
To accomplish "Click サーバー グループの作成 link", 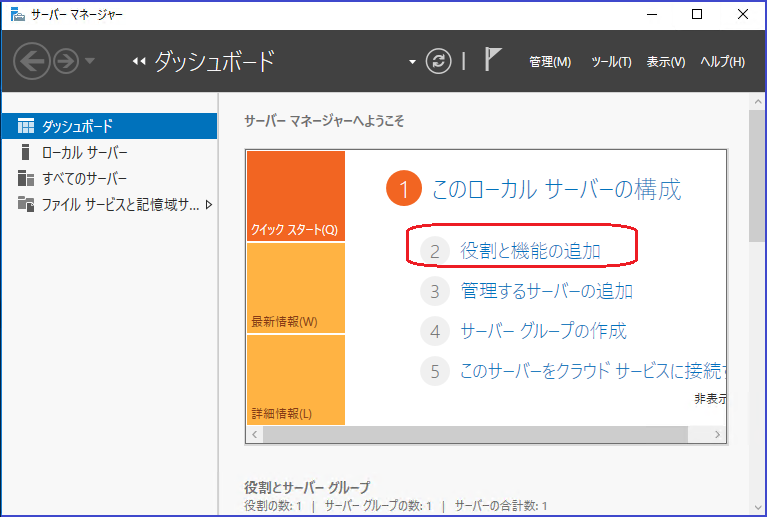I will pos(543,331).
